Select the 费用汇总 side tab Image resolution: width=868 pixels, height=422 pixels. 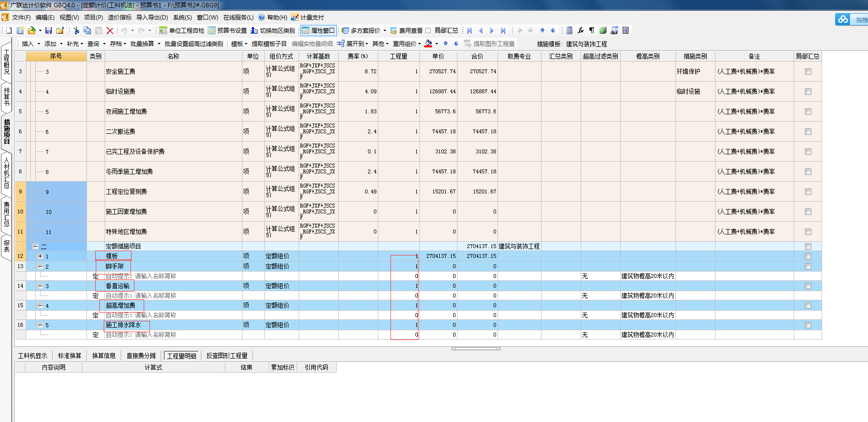(x=6, y=214)
